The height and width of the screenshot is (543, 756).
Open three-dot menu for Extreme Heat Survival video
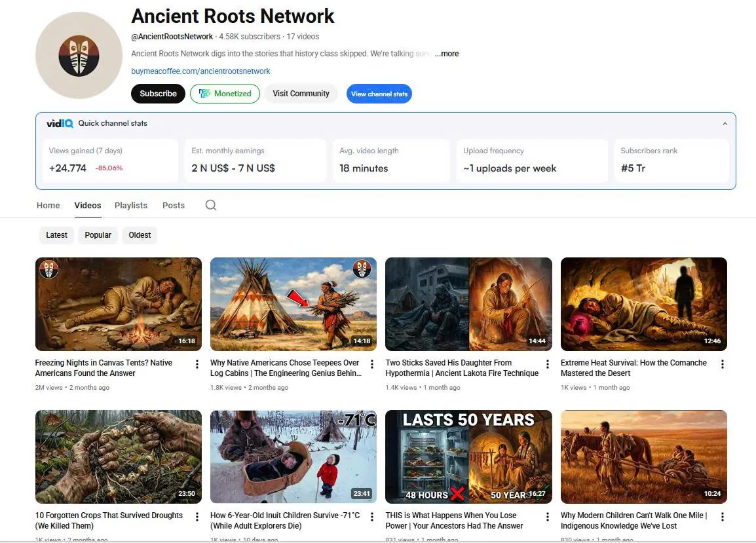[x=722, y=364]
